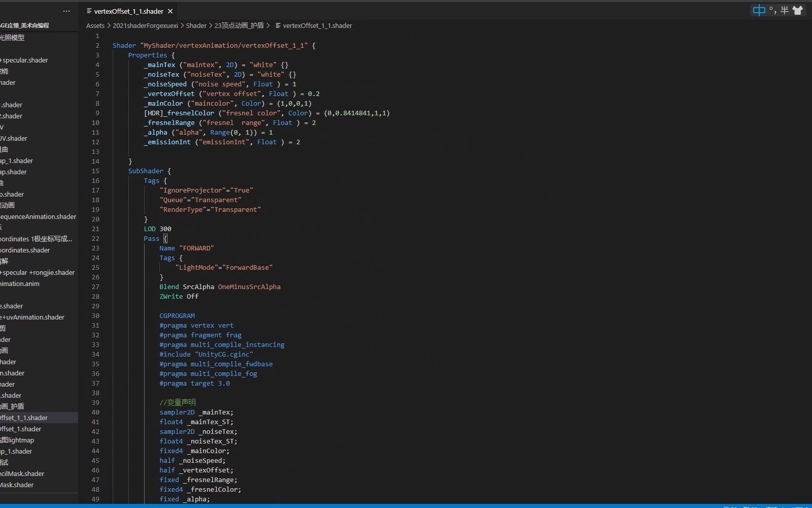Expand the 光照模型 folder in Explorer
Viewport: 812px width, 508px height.
point(12,38)
